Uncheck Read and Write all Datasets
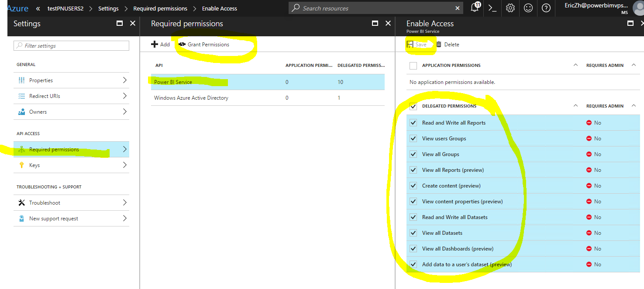 (413, 217)
